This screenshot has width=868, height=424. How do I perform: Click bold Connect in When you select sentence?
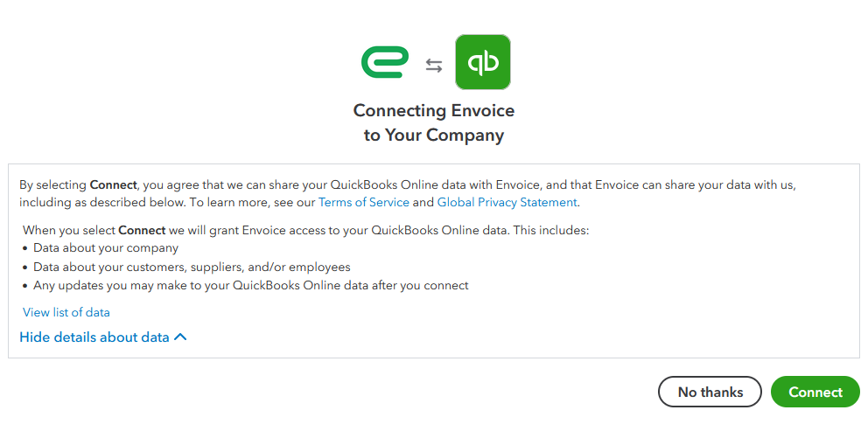(142, 230)
